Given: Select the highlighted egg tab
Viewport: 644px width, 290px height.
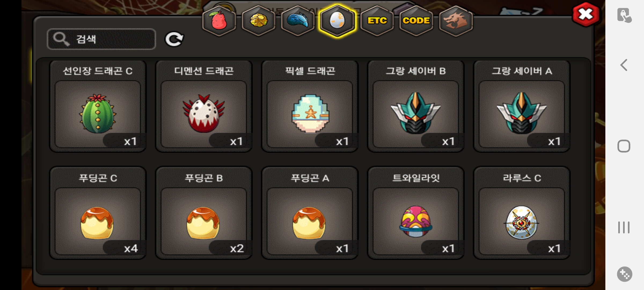Looking at the screenshot, I should tap(337, 21).
